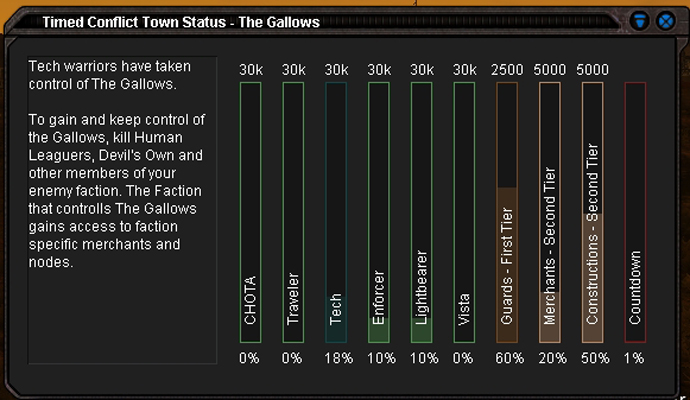This screenshot has height=400, width=690.
Task: Click the red Countdown bar
Action: click(635, 213)
